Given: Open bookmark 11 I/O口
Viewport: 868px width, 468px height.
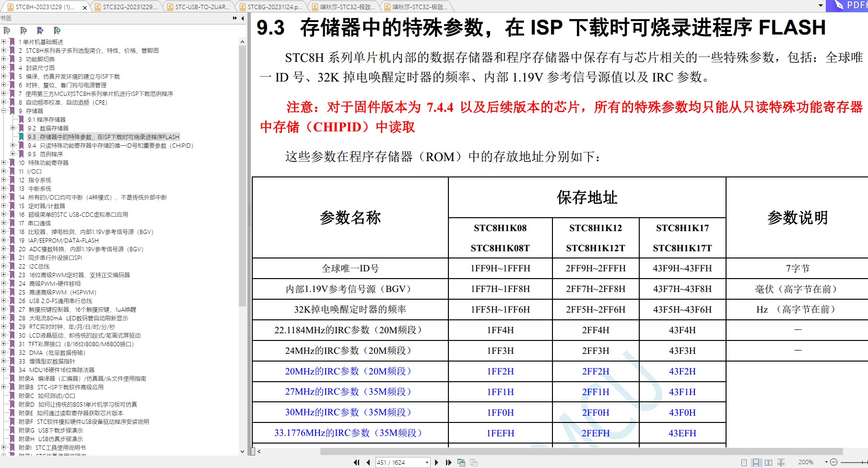Looking at the screenshot, I should point(30,172).
